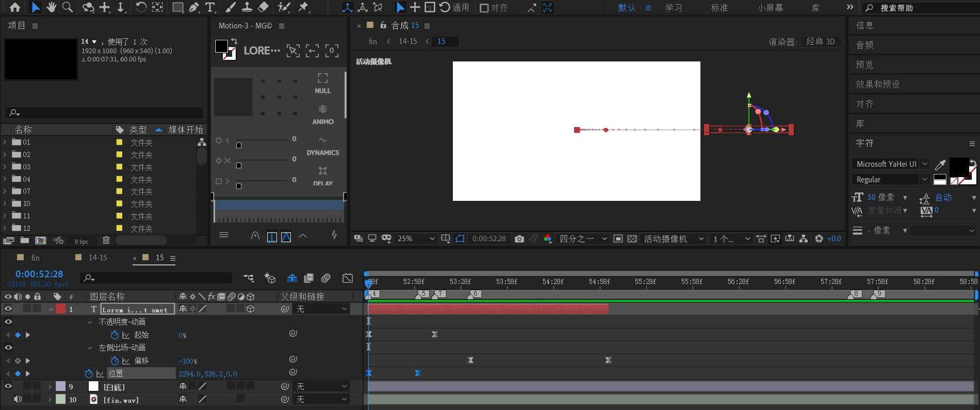The width and height of the screenshot is (980, 410).
Task: Click the Home icon in toolbar
Action: (x=15, y=7)
